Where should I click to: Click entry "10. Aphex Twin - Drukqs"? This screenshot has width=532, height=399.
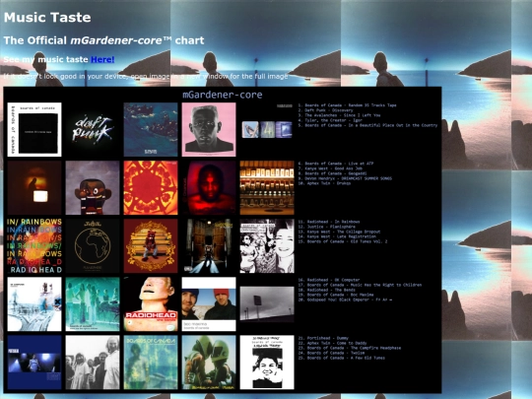(x=324, y=183)
